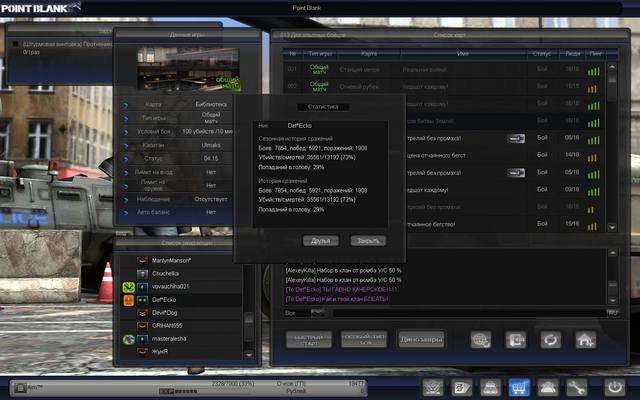Click the door icon next to globe icon

coord(516,340)
